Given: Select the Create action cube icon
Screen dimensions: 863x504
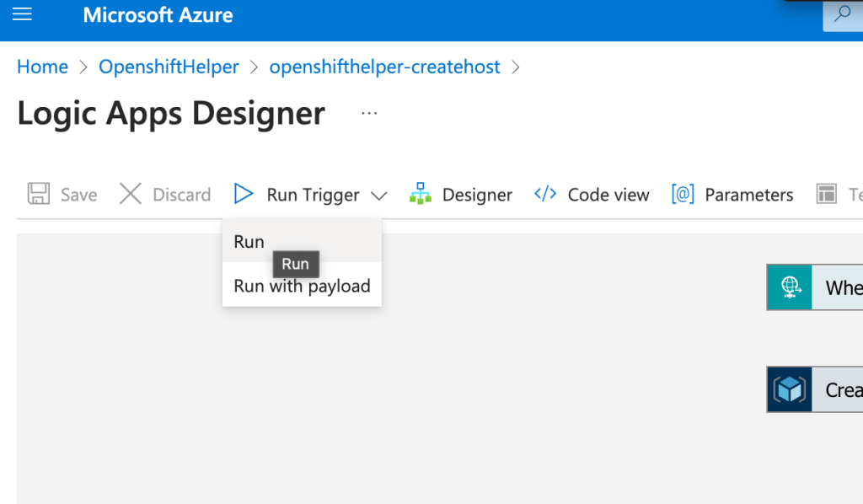Looking at the screenshot, I should pos(790,389).
